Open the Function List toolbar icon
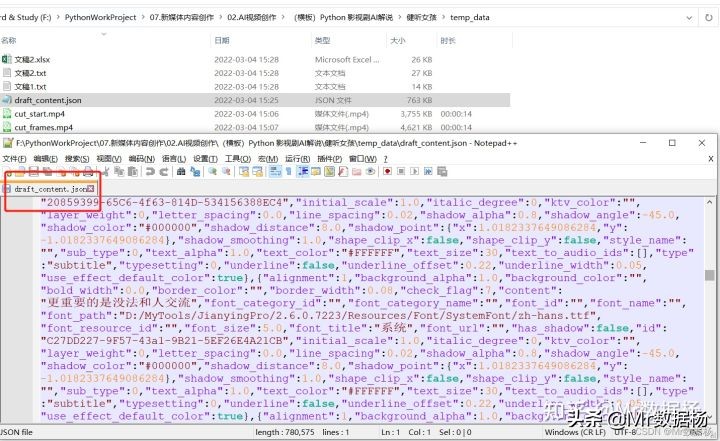The height and width of the screenshot is (441, 720). [343, 171]
